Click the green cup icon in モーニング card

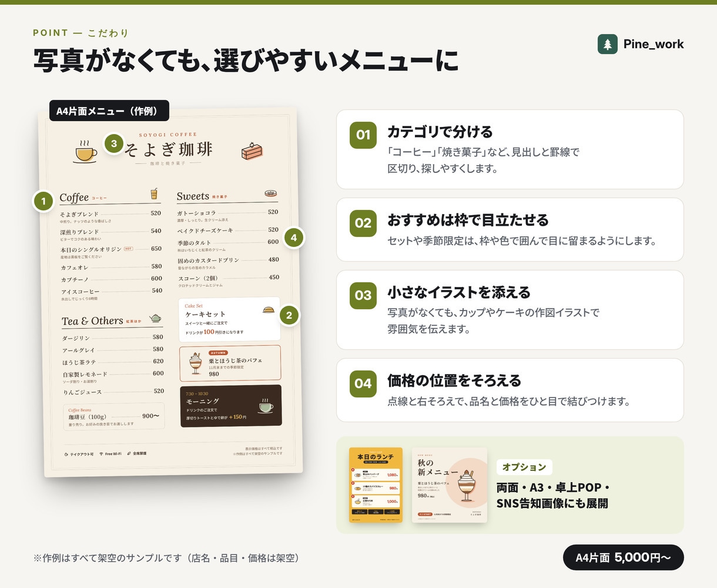pyautogui.click(x=266, y=405)
